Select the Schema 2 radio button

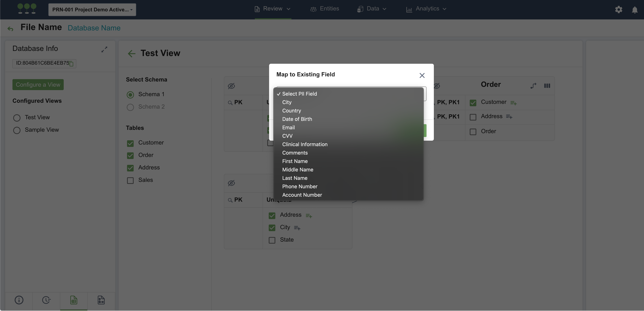coord(130,107)
